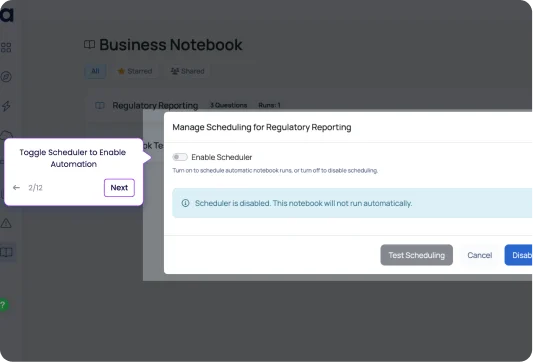Toggle the Enable Scheduler switch

click(180, 157)
